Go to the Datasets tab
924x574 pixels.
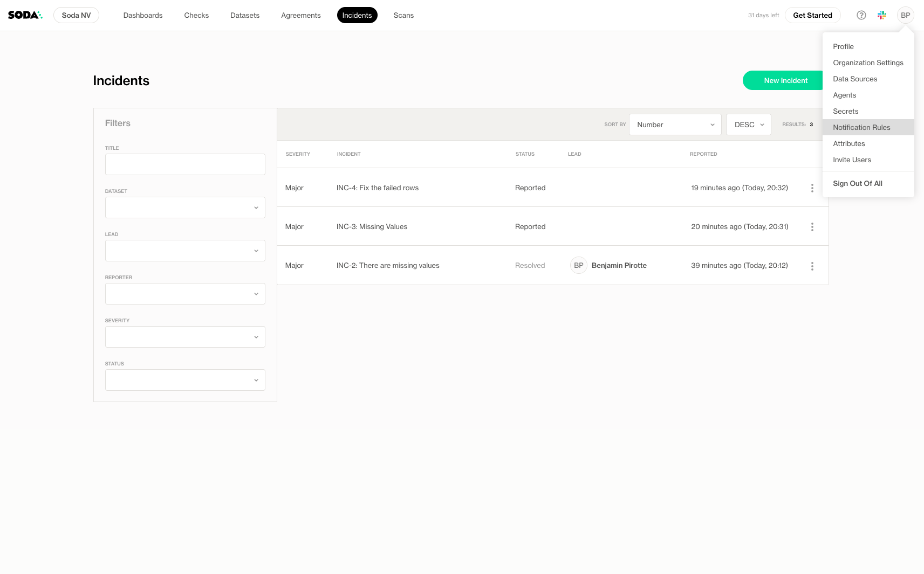click(245, 15)
